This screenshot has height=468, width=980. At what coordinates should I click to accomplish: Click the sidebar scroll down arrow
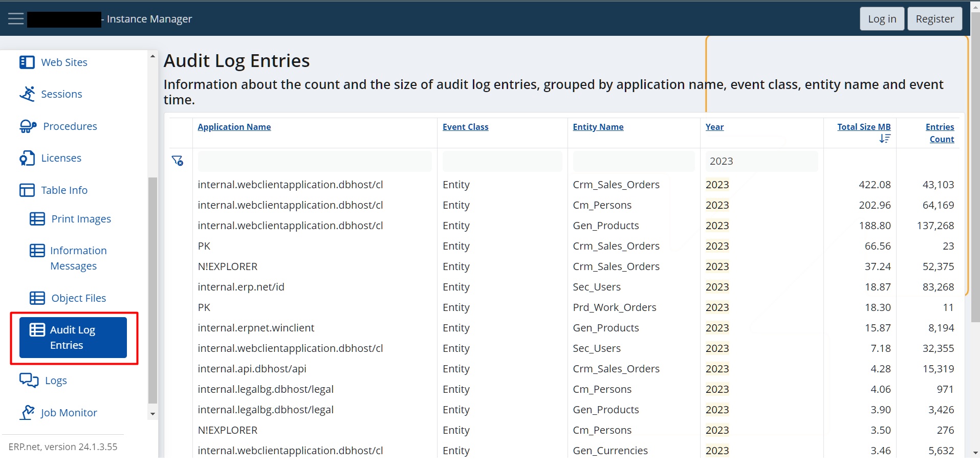(153, 413)
